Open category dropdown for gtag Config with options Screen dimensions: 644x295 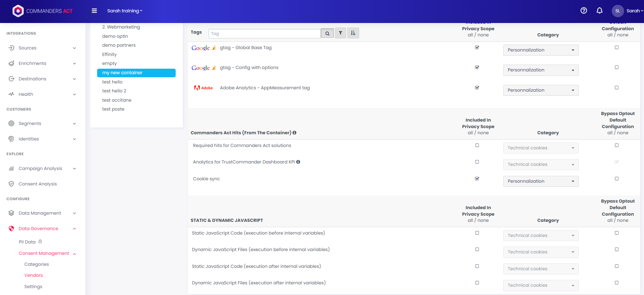(541, 70)
